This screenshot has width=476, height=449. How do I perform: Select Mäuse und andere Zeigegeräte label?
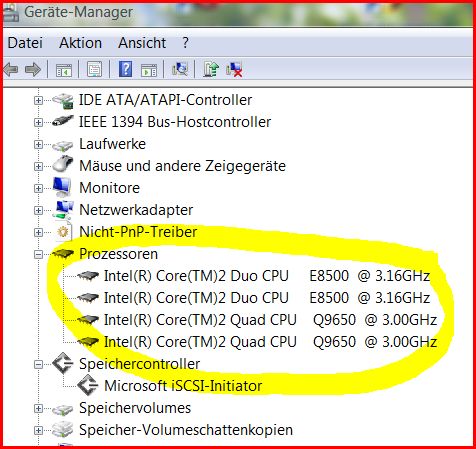click(x=182, y=166)
